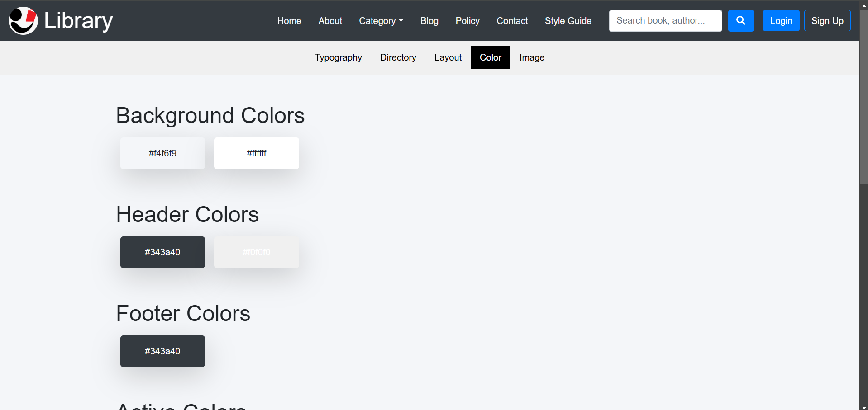Navigate to the Policy page
The image size is (868, 410).
[x=467, y=21]
